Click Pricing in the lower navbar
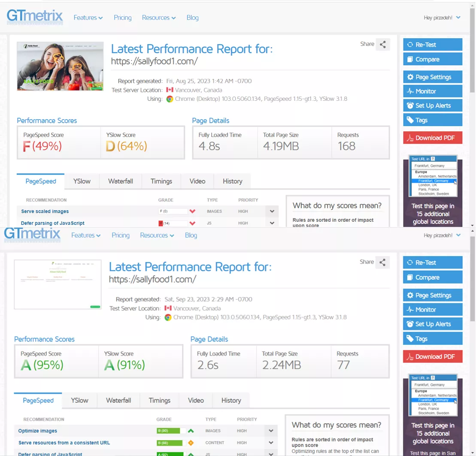 coord(121,235)
